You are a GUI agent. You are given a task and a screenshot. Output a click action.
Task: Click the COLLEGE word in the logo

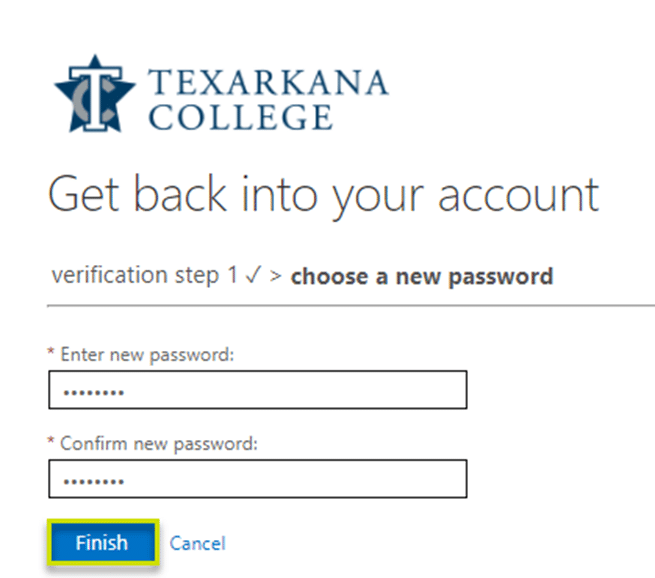pyautogui.click(x=241, y=117)
